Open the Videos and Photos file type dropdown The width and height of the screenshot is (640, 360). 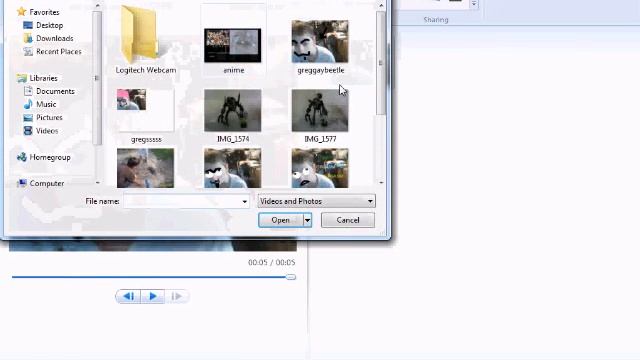pos(316,201)
